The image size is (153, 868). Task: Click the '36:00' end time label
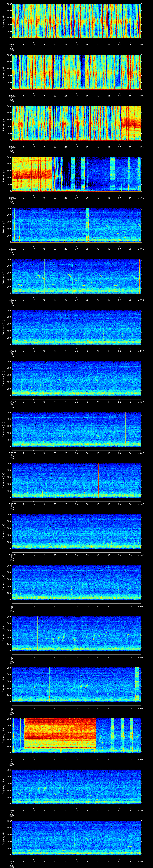click(141, 249)
